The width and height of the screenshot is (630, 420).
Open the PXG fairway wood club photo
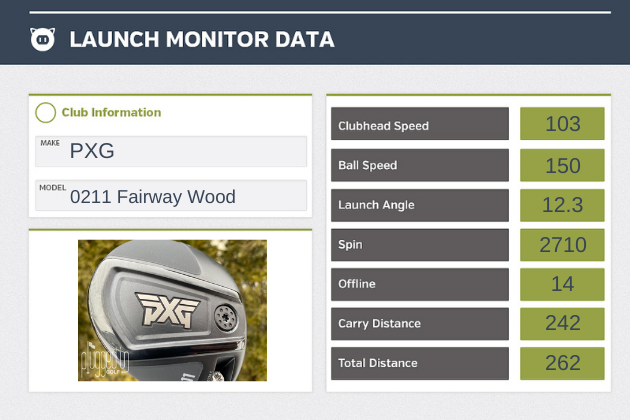[x=172, y=310]
